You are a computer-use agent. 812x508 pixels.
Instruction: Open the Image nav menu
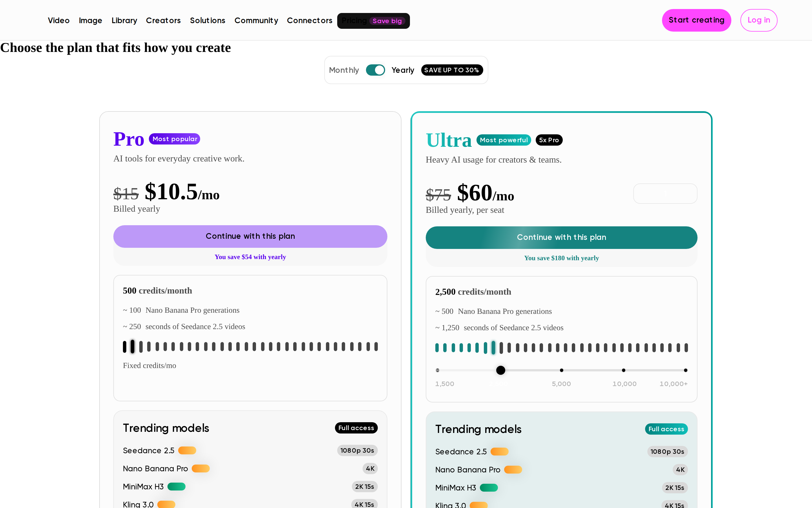(90, 21)
